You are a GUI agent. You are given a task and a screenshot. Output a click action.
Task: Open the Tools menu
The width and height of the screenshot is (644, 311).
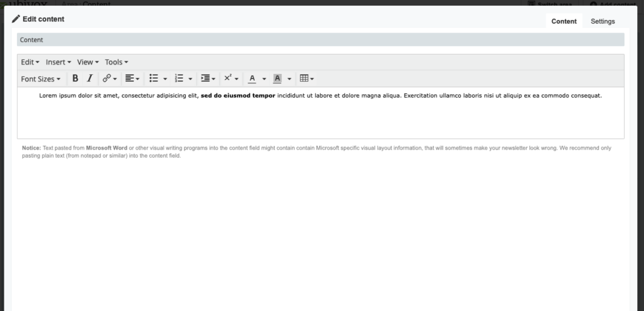point(116,62)
